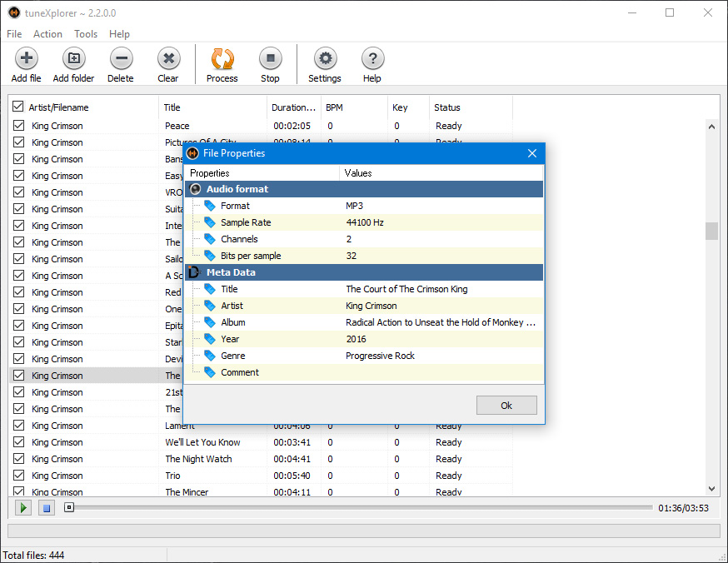
Task: Open Settings from the toolbar
Action: pyautogui.click(x=325, y=59)
